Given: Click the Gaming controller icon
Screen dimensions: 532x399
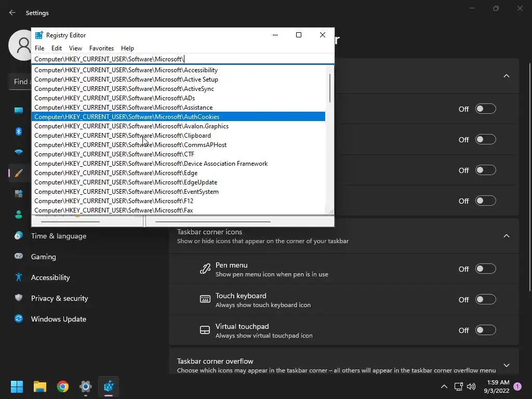Looking at the screenshot, I should click(x=19, y=256).
